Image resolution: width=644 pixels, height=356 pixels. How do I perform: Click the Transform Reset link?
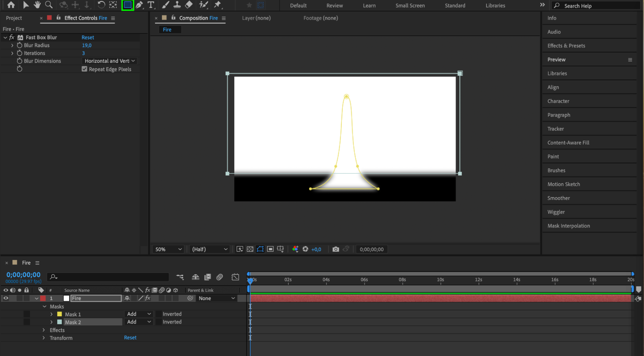[x=130, y=338]
